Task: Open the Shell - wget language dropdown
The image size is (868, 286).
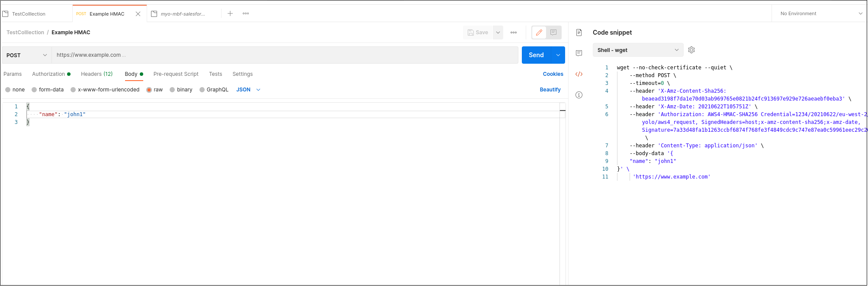Action: [x=638, y=50]
